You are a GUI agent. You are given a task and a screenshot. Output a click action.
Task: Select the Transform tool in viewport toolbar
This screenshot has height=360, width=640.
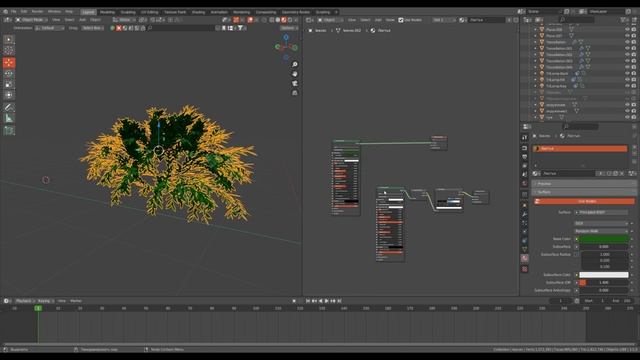point(9,95)
